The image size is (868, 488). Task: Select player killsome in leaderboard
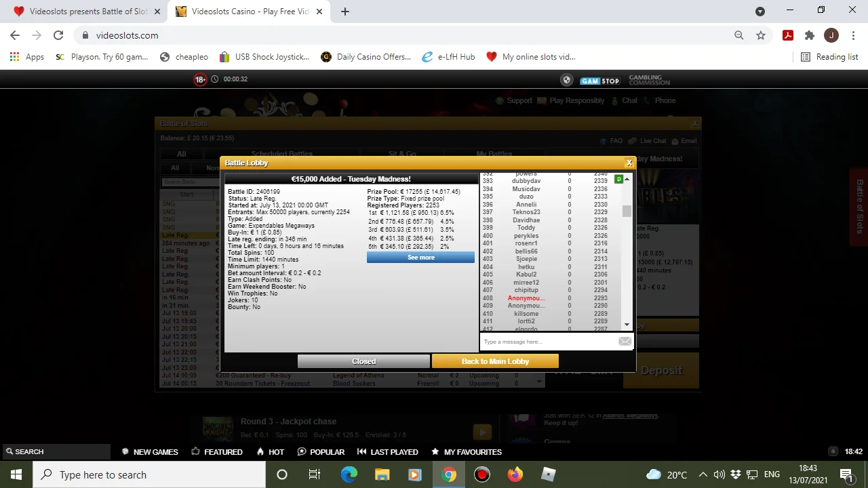click(x=526, y=314)
